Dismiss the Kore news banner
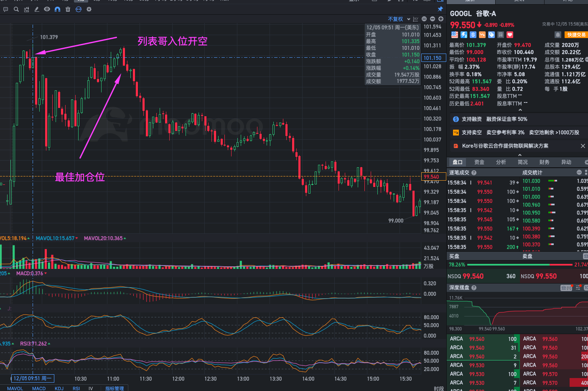This screenshot has height=391, width=588. [583, 146]
